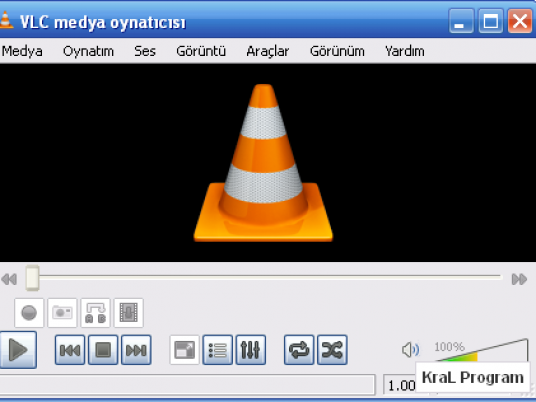This screenshot has width=536, height=402.
Task: Minimize the VLC window
Action: tap(461, 21)
